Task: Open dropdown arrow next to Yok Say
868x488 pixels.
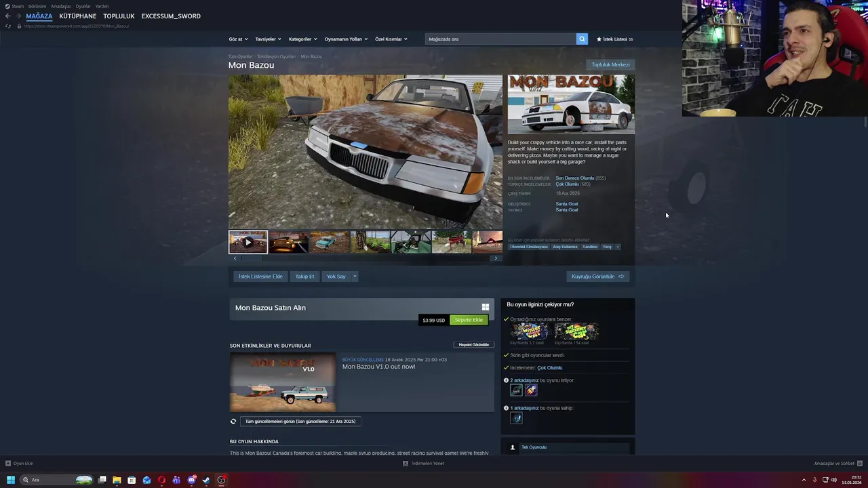Action: 354,277
